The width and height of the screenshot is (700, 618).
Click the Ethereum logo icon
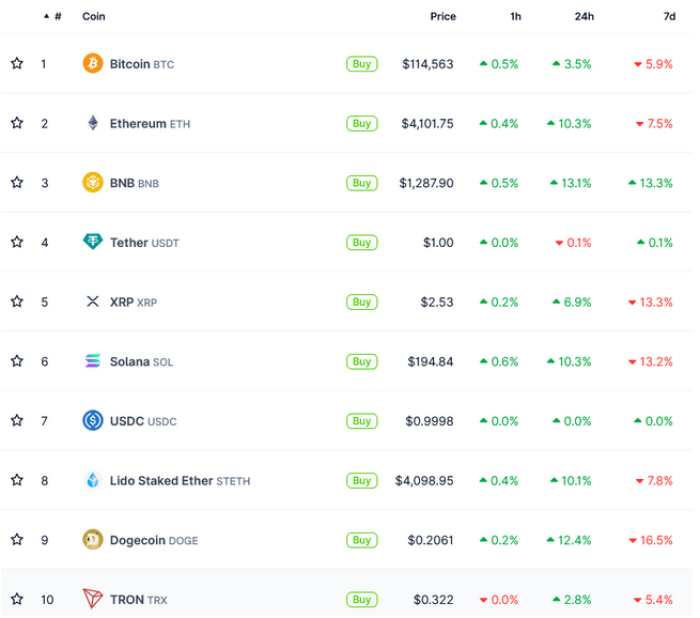coord(92,123)
